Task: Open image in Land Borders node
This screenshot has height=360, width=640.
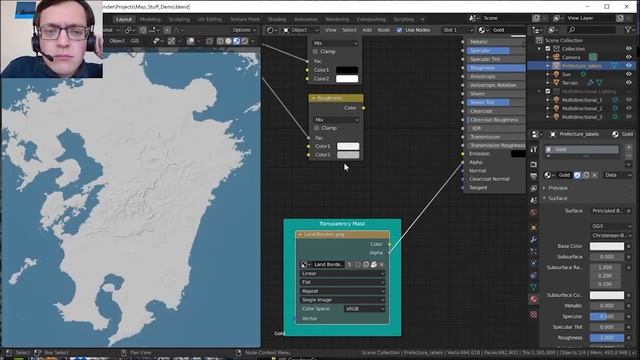Action: point(373,264)
